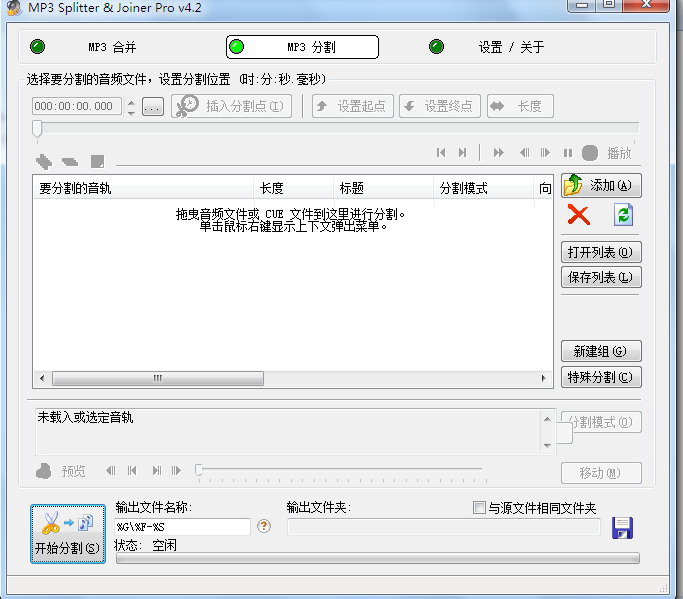Click 打开列表 (O) button
683x599 pixels.
pyautogui.click(x=601, y=252)
